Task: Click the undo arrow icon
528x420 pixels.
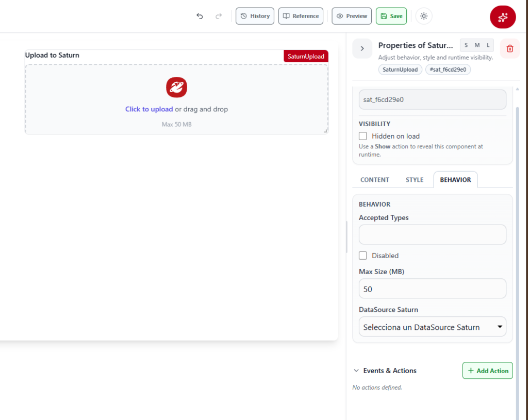Action: click(200, 16)
